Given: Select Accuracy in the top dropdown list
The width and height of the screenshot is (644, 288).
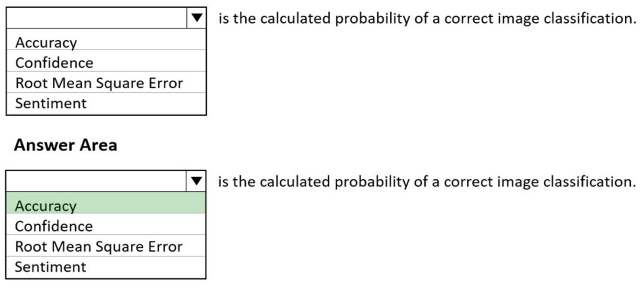Looking at the screenshot, I should [46, 43].
